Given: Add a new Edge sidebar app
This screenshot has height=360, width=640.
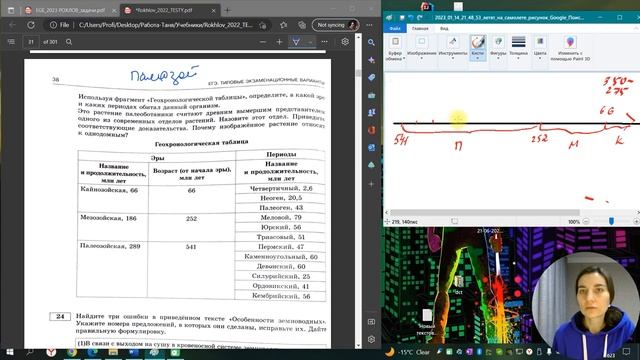Looking at the screenshot, I should coord(371,184).
